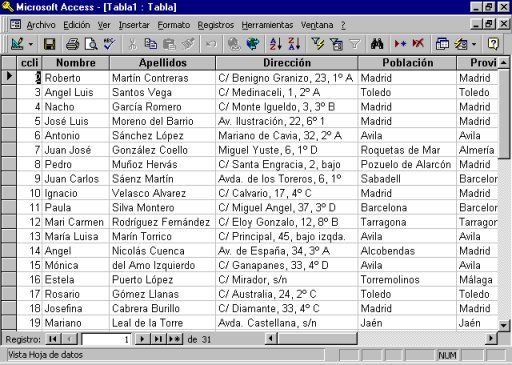Viewport: 512px width, 365px height.
Task: Open the Ventana menu
Action: coord(317,25)
